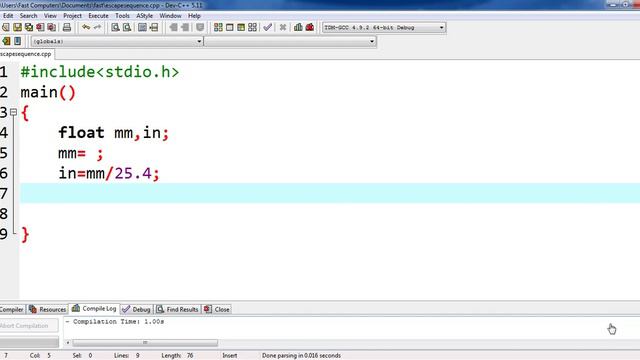Click the 'main()' text on line 2
Viewport: 640px width, 360px height.
pyautogui.click(x=48, y=92)
